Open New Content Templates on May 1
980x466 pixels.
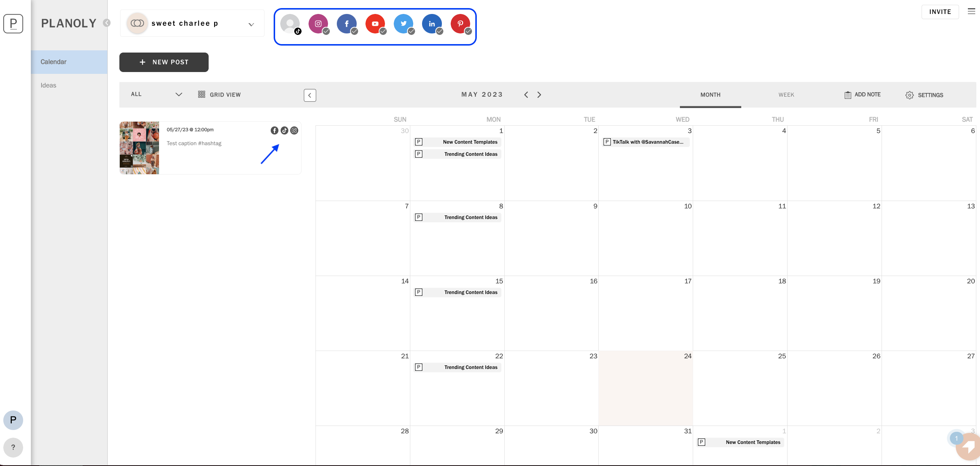click(x=458, y=142)
